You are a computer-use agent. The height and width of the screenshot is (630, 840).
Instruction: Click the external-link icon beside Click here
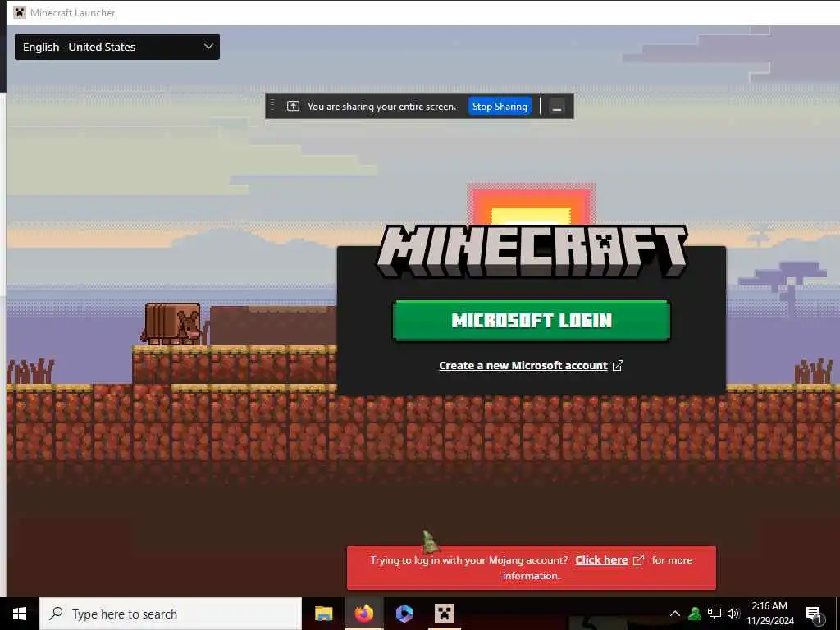(x=638, y=559)
